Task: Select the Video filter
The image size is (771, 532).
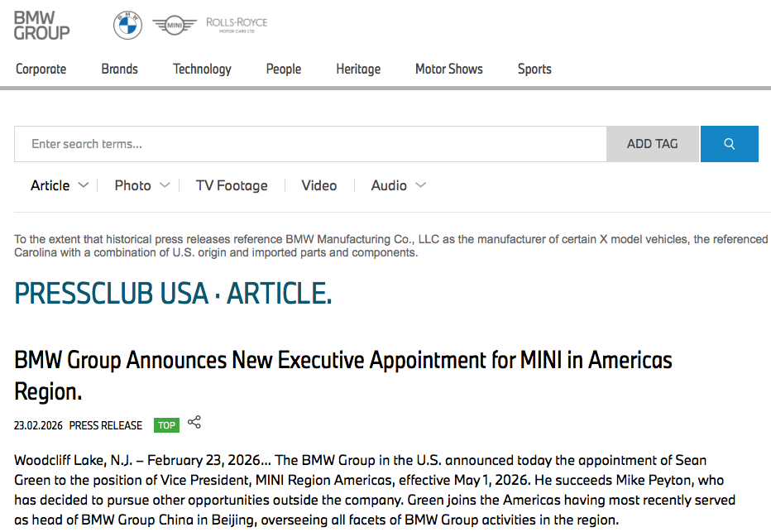Action: click(x=319, y=185)
